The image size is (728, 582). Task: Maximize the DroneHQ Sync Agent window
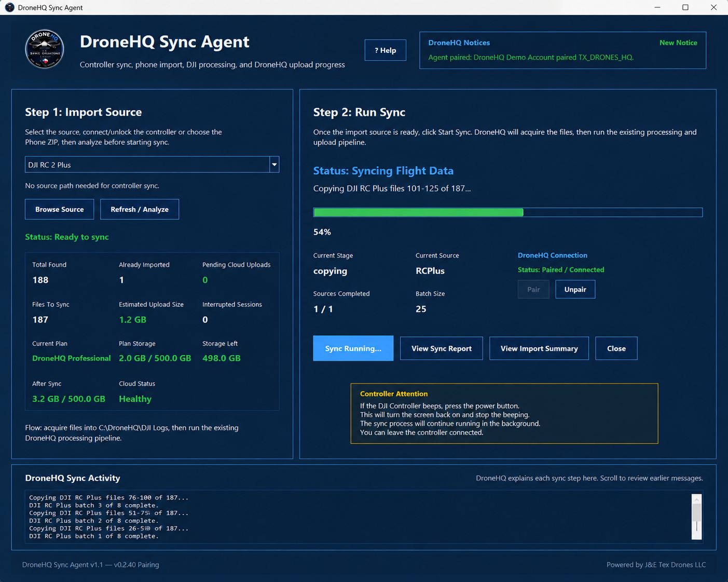pos(685,7)
